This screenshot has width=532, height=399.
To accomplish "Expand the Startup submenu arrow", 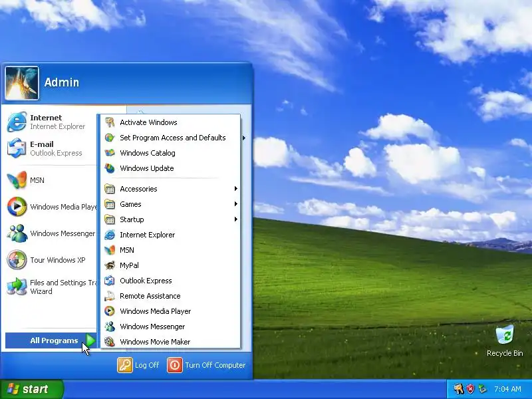I will click(x=236, y=219).
